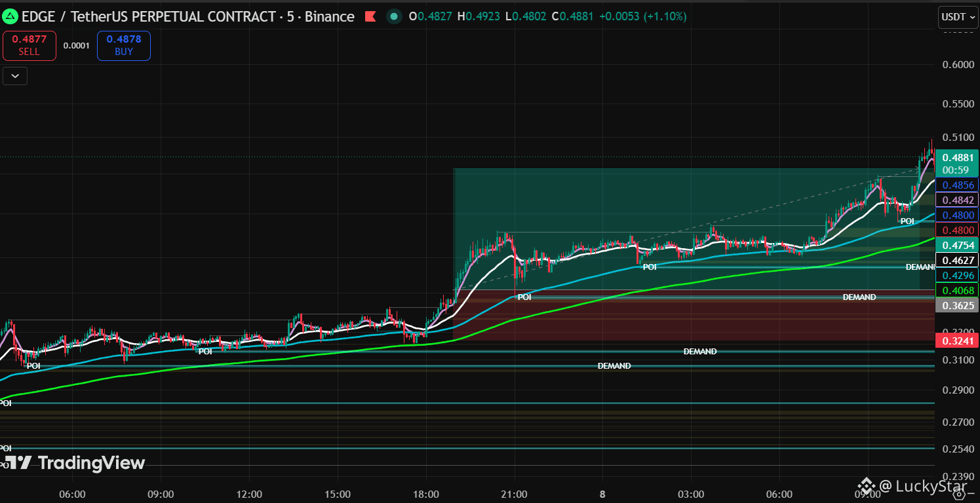Click 0.5100 on the price axis
The height and width of the screenshot is (503, 980).
tap(958, 138)
